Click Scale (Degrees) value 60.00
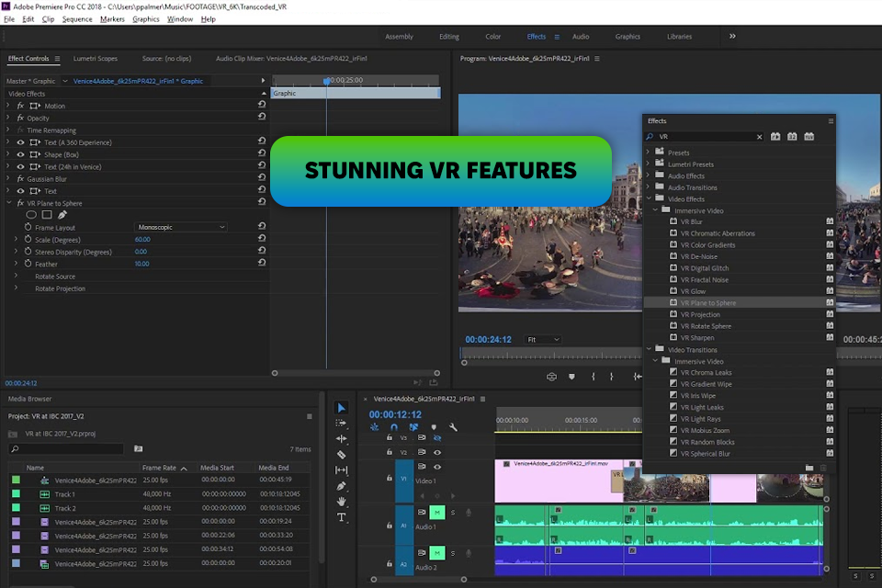The width and height of the screenshot is (882, 588). coord(142,239)
